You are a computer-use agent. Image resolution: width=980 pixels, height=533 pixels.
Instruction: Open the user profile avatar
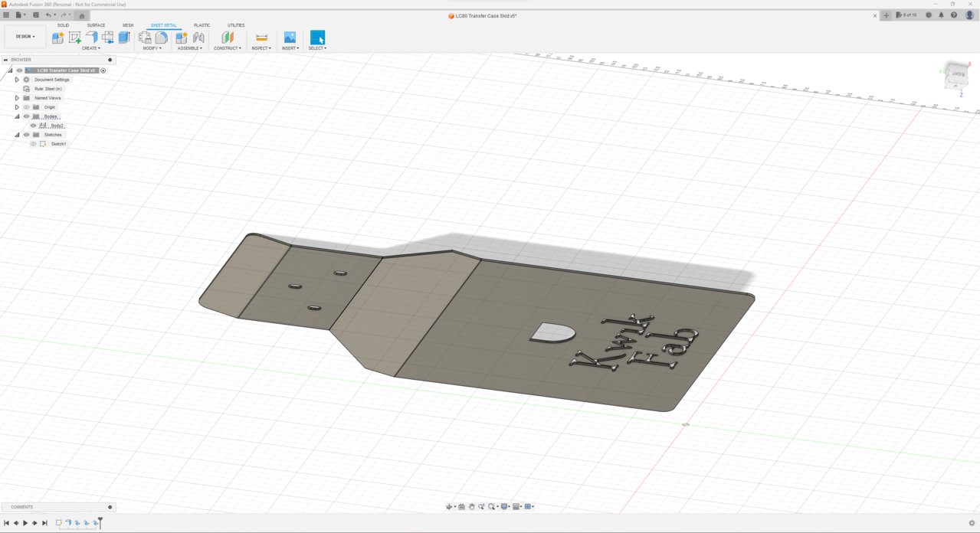click(970, 15)
